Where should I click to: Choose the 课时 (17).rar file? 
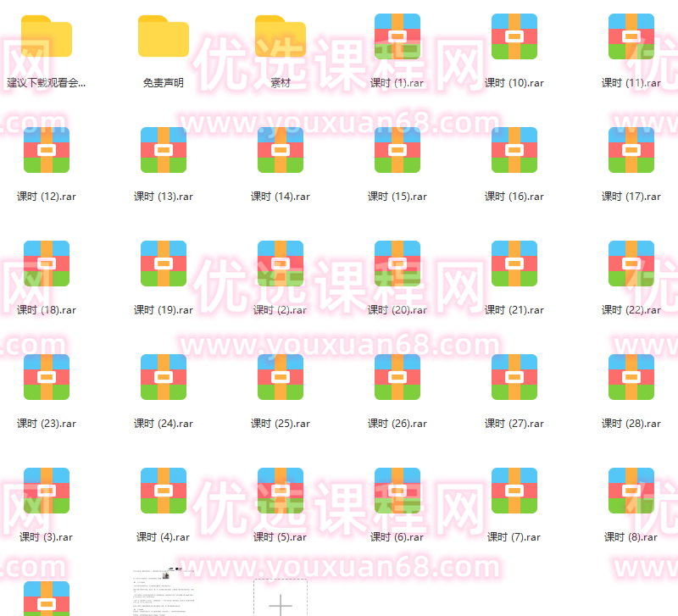(x=631, y=151)
